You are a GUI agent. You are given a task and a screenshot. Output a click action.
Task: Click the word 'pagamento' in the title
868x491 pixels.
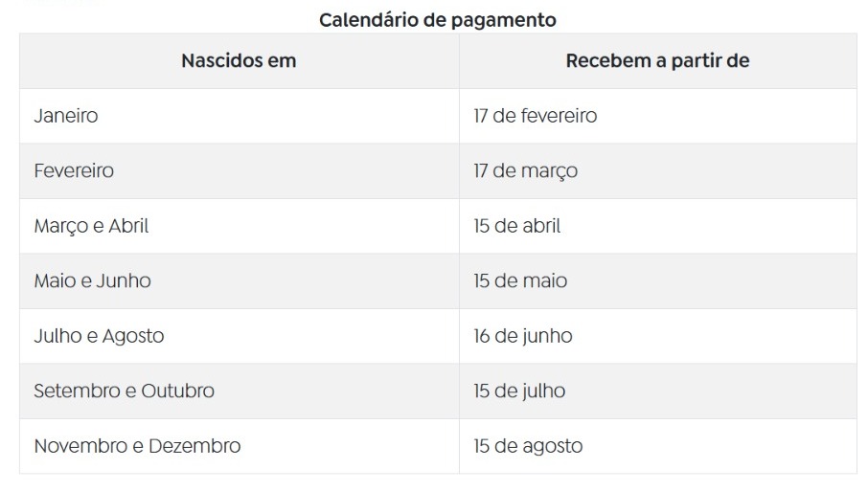click(504, 22)
